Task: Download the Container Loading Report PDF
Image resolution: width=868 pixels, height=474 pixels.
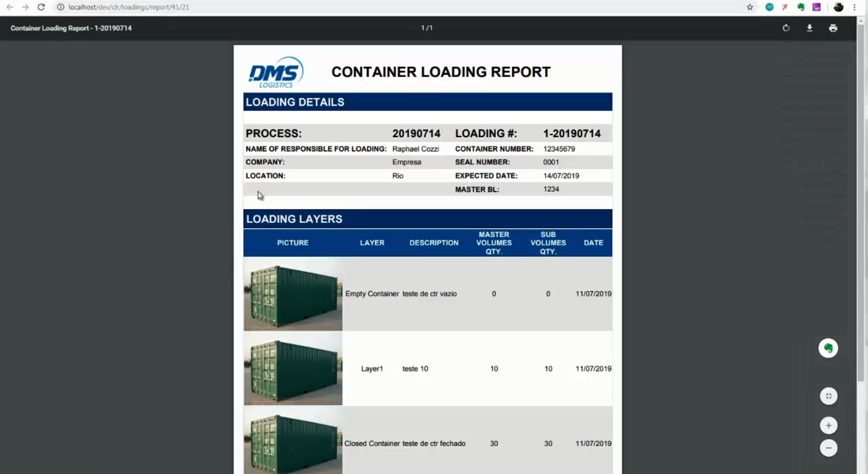Action: (x=809, y=28)
